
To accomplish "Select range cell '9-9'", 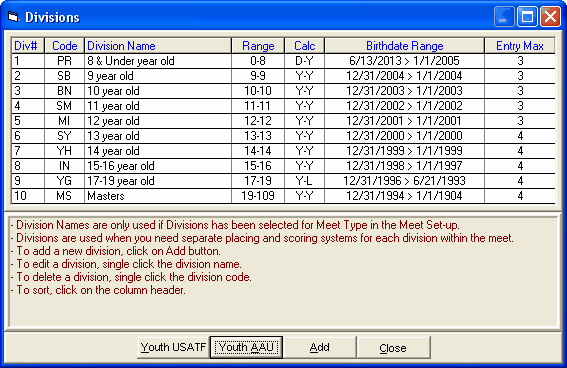I will (x=258, y=76).
